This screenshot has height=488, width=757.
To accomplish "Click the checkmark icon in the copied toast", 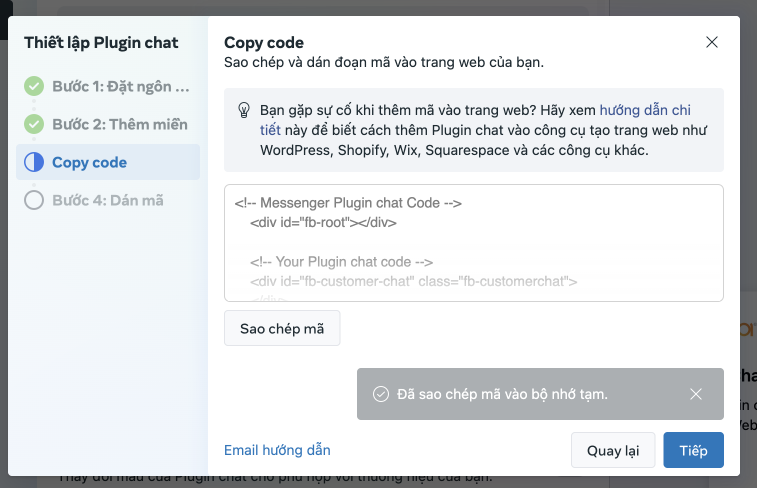I will [x=380, y=394].
